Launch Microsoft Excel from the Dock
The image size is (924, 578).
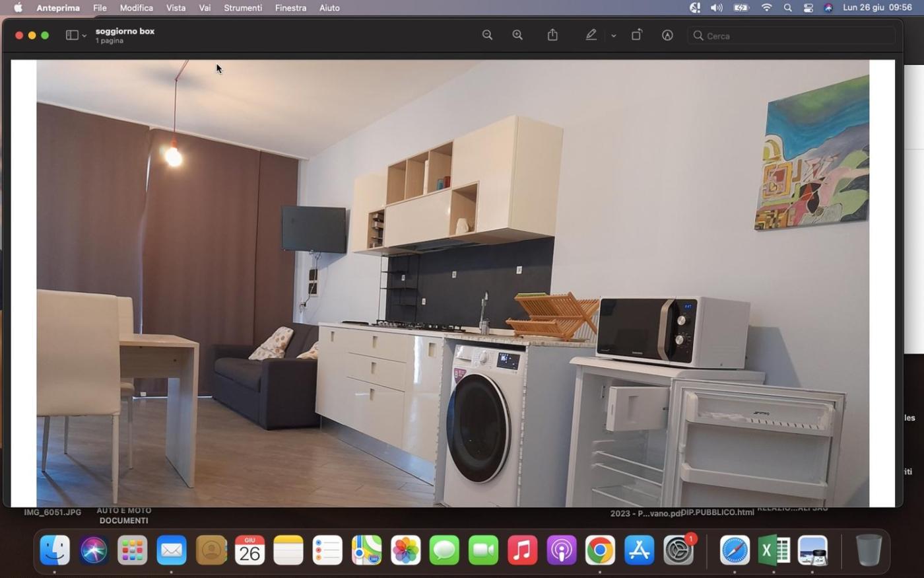click(x=774, y=550)
